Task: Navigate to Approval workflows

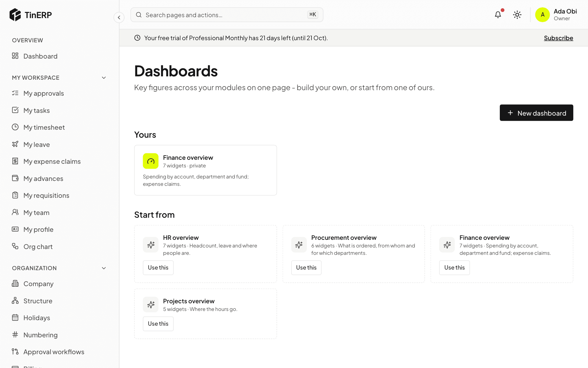Action: click(59, 352)
